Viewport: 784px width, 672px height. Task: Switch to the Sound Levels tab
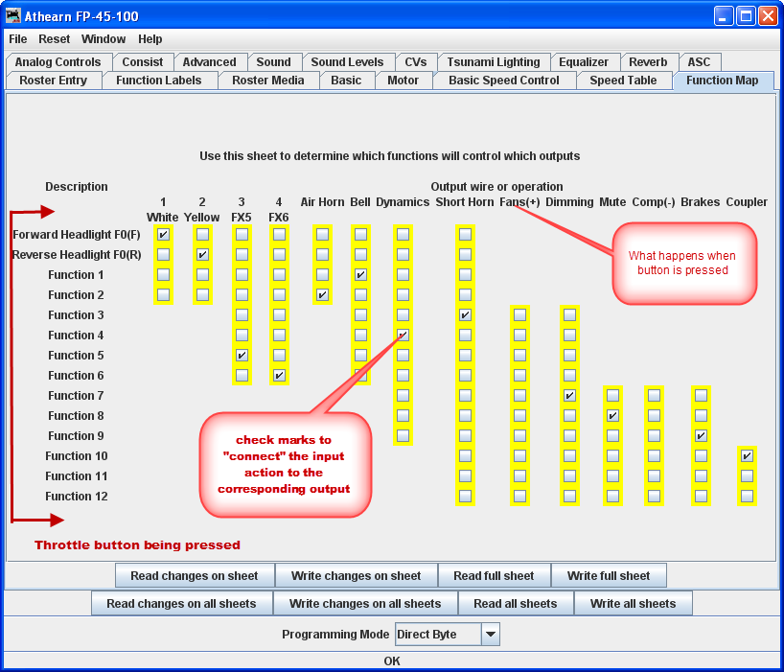point(350,61)
